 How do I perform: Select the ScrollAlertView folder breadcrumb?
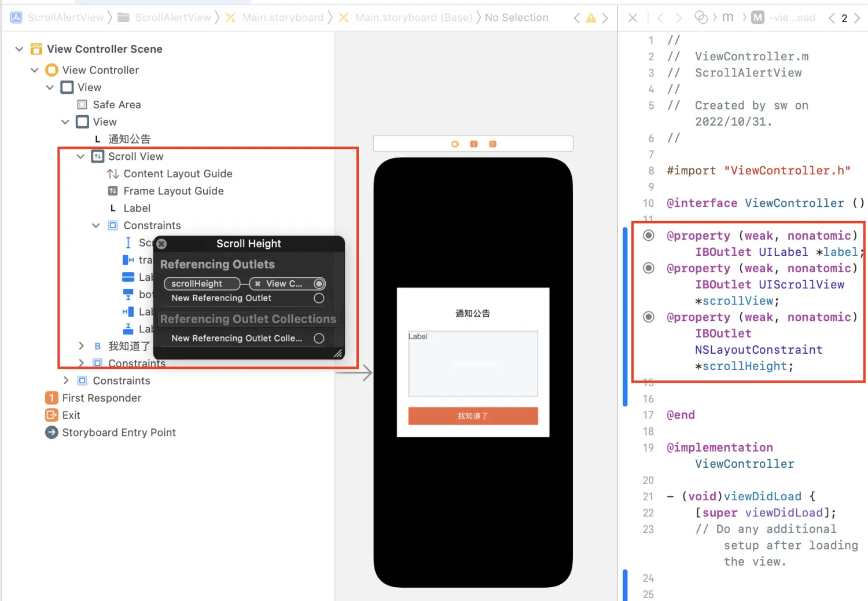[x=172, y=18]
